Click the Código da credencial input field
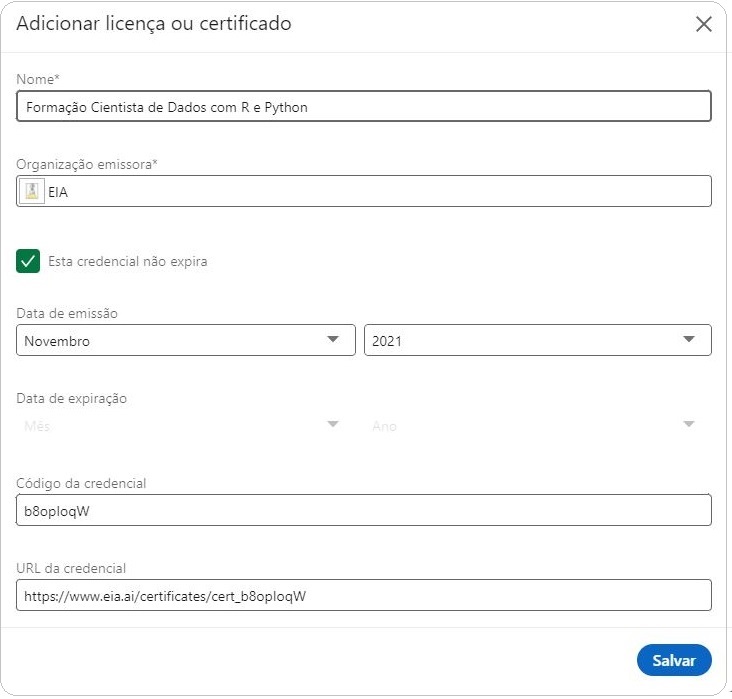732x699 pixels. 364,511
